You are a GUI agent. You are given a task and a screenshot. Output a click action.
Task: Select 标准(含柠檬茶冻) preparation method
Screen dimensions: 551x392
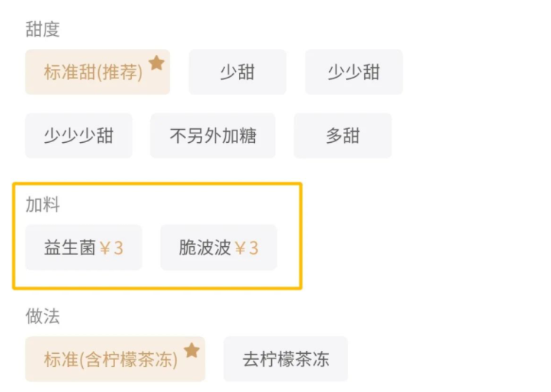click(111, 360)
